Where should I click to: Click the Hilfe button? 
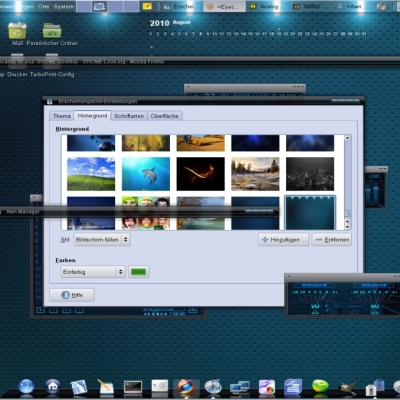tap(72, 295)
